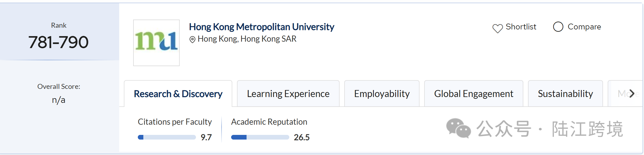Switch to the Employability tab
This screenshot has width=644, height=155.
pyautogui.click(x=382, y=94)
